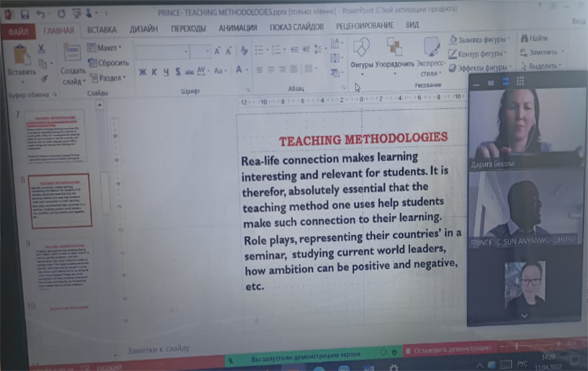588x371 pixels.
Task: Click the Save icon in quick access toolbar
Action: pos(25,14)
